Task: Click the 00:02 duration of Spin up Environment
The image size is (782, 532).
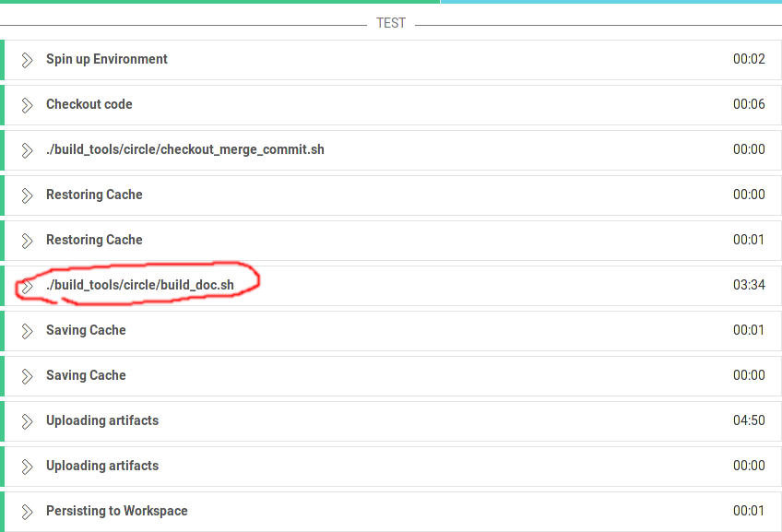Action: pyautogui.click(x=749, y=59)
